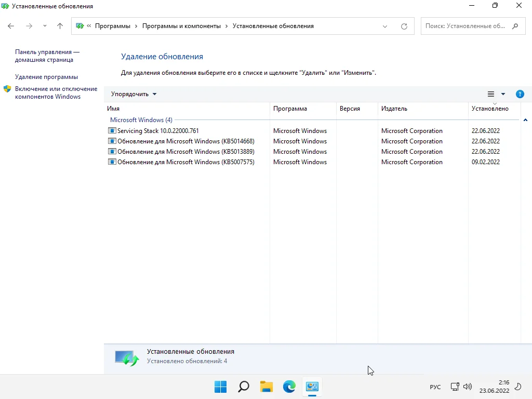
Task: Click install date 09.02.2022
Action: click(x=486, y=162)
